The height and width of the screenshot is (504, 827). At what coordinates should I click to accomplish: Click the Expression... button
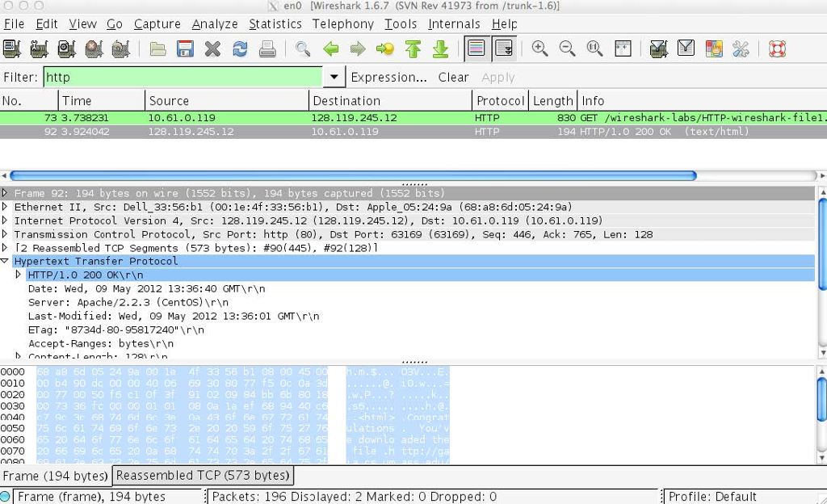[x=390, y=76]
